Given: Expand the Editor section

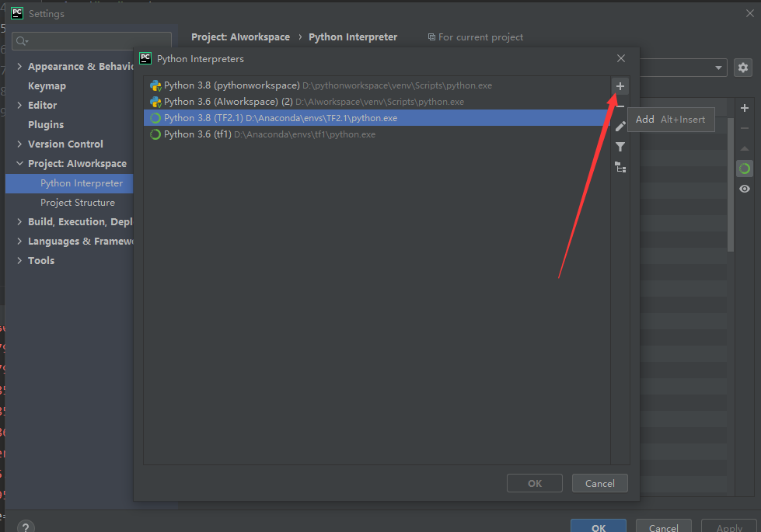Looking at the screenshot, I should pyautogui.click(x=19, y=106).
